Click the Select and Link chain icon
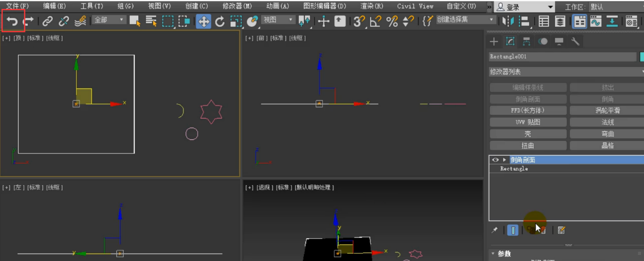The image size is (644, 261). (47, 21)
